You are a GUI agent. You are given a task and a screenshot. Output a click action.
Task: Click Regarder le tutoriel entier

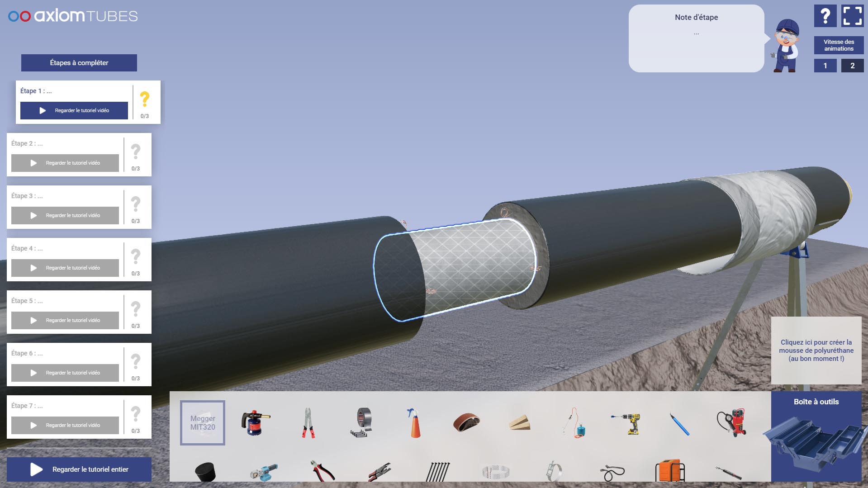click(x=79, y=469)
